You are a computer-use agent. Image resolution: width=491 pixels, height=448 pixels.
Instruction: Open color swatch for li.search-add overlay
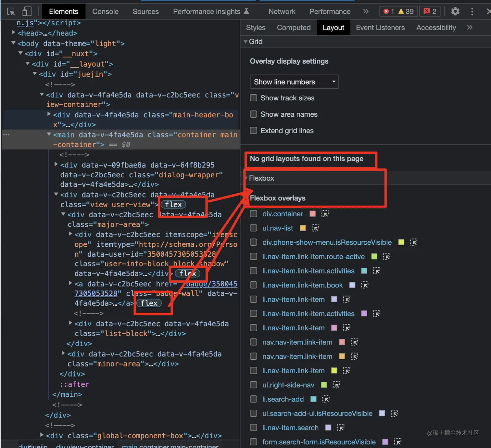tap(313, 399)
